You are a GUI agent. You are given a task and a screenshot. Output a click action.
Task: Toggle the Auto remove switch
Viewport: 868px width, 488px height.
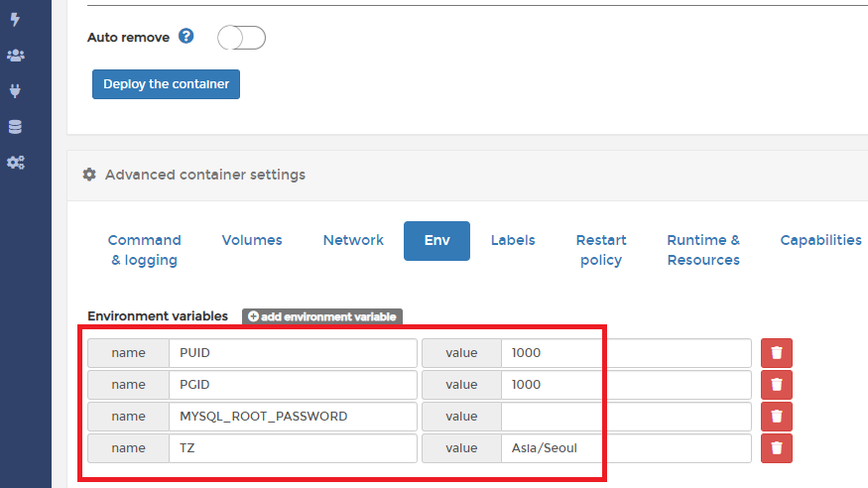coord(241,38)
